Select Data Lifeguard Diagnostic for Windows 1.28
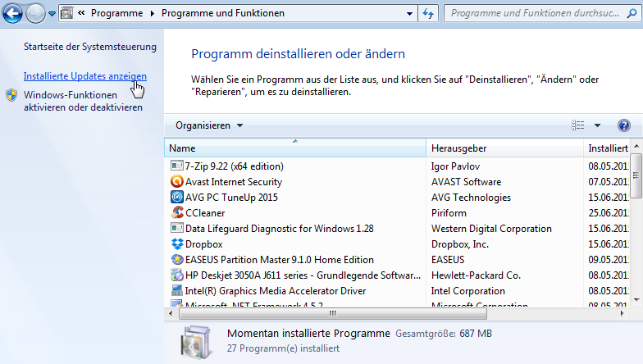Screen dimensions: 643x364 (x=279, y=228)
